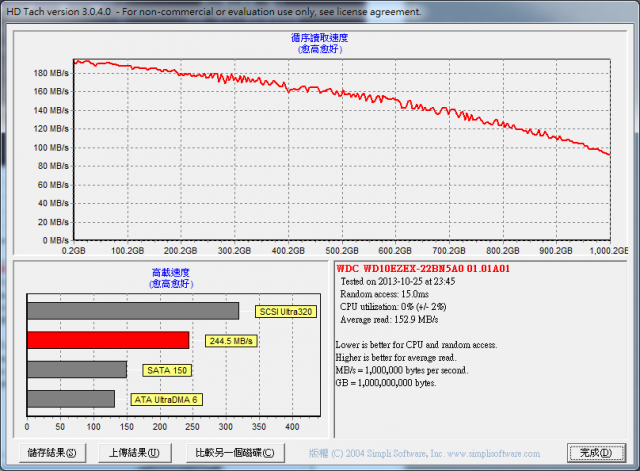Click the 'Average read: 152.9 MB/s' line
Image resolution: width=640 pixels, height=471 pixels.
(389, 319)
